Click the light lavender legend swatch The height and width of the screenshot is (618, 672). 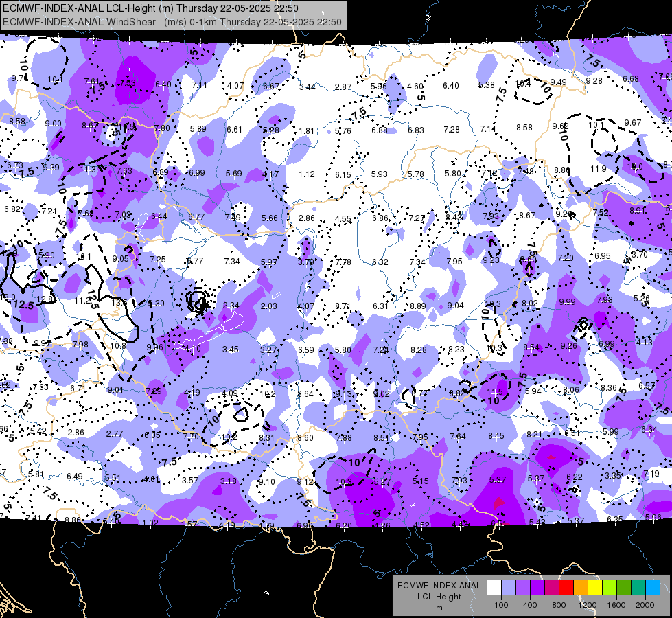(x=509, y=588)
